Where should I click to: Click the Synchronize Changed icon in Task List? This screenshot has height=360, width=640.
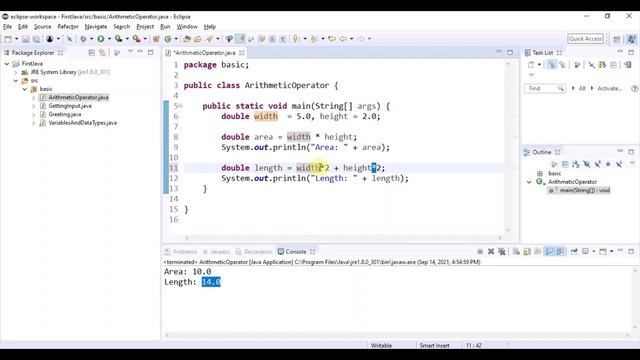click(628, 65)
